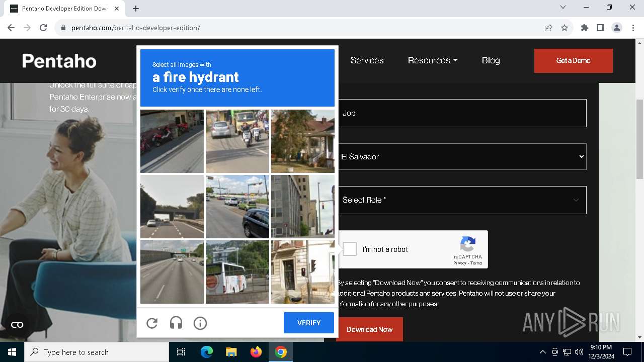The image size is (644, 362).
Task: Share this page icon in address bar
Action: (x=548, y=28)
